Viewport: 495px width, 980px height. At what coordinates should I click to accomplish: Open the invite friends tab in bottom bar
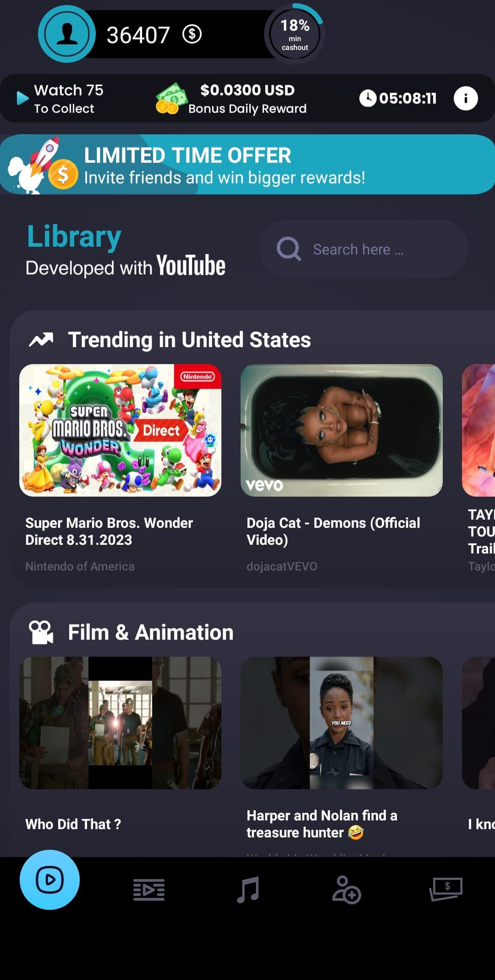click(x=346, y=890)
